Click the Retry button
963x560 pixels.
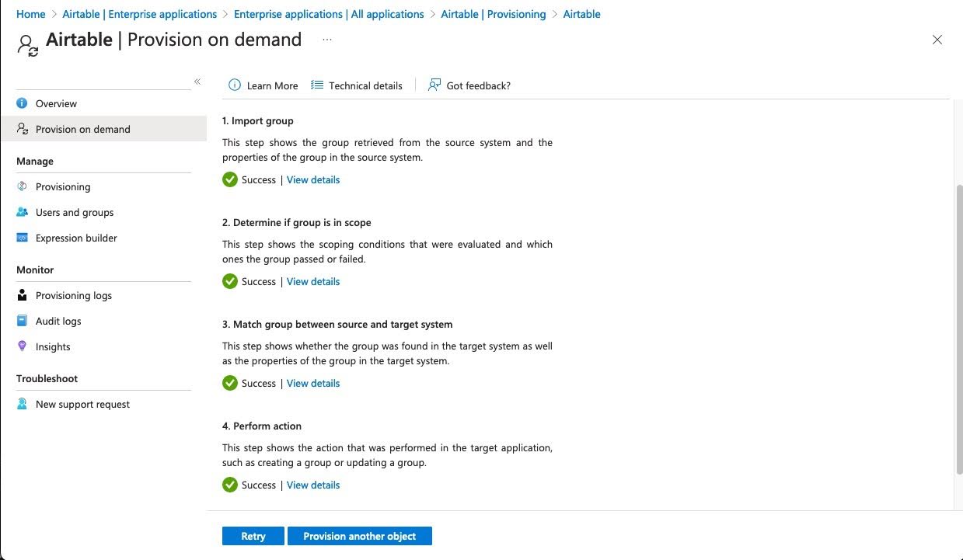coord(253,536)
